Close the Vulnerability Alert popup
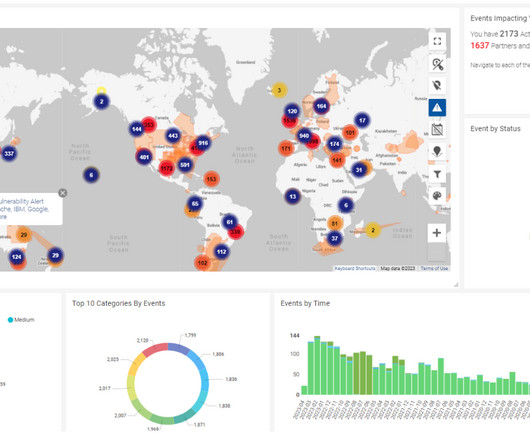The width and height of the screenshot is (530, 442). coord(63,193)
